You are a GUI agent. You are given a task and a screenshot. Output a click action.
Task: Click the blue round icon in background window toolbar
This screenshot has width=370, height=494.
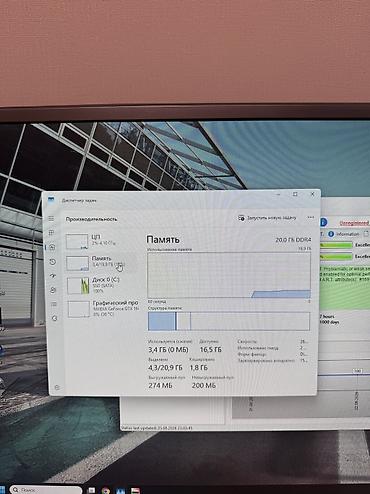[324, 222]
